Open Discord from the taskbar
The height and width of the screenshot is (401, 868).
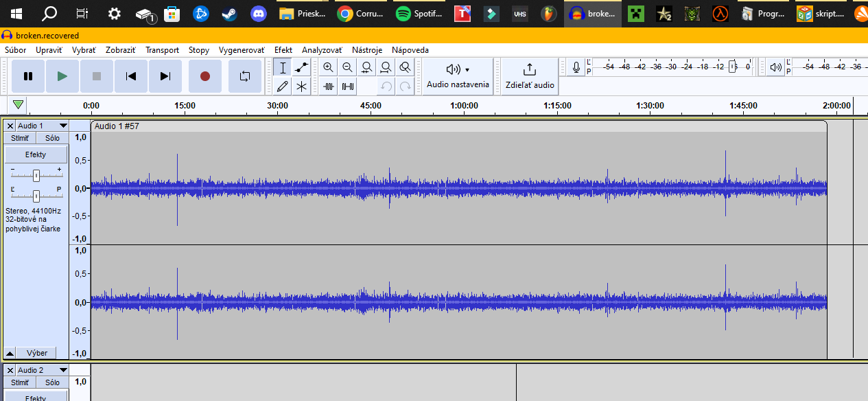pos(258,13)
